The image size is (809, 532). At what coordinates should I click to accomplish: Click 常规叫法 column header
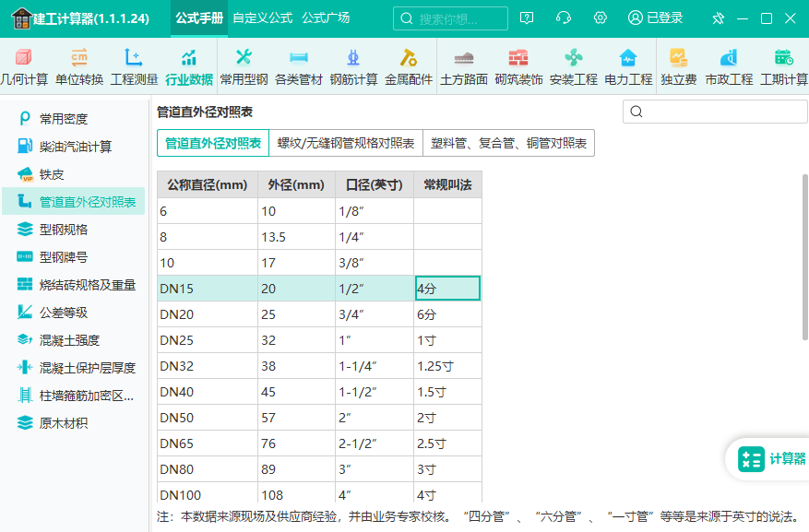[x=447, y=184]
